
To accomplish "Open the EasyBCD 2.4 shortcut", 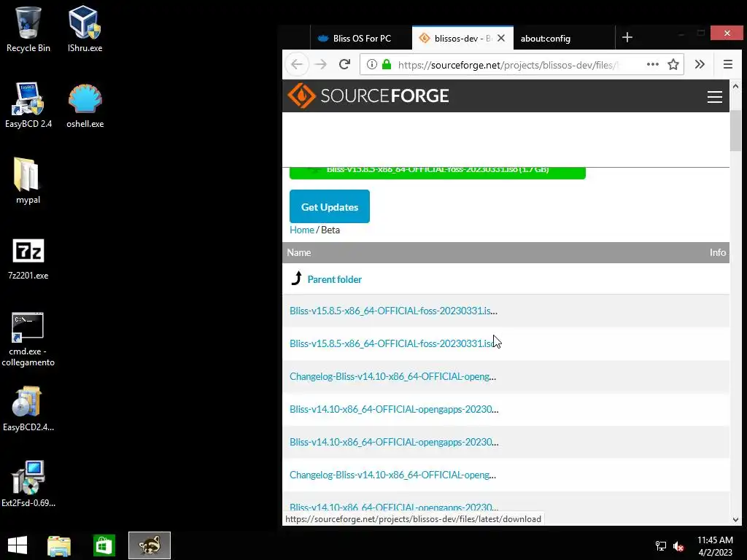I will (x=28, y=105).
